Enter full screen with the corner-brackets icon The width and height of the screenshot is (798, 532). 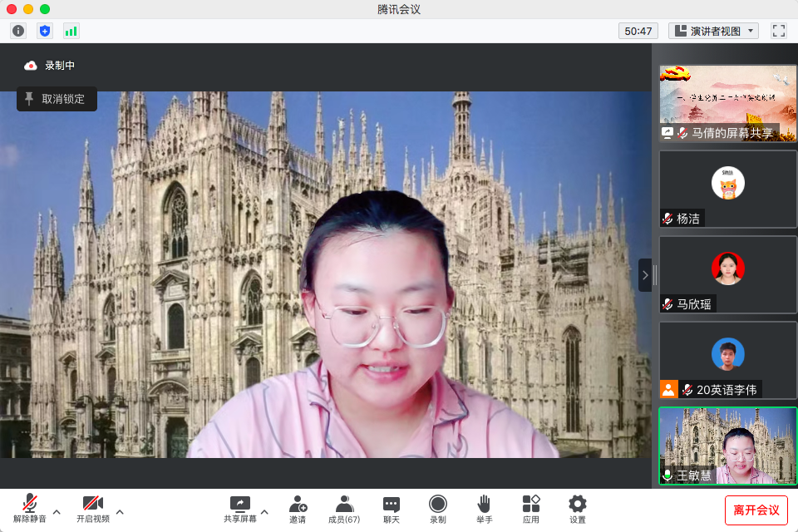pyautogui.click(x=779, y=31)
